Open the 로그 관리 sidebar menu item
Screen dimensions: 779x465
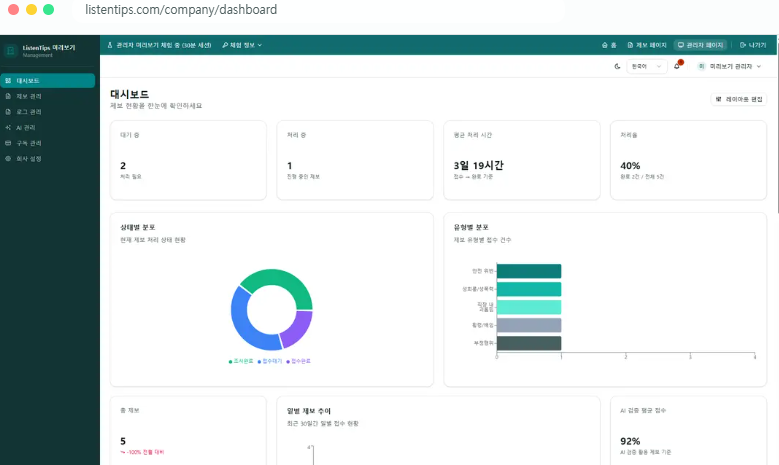pos(48,112)
